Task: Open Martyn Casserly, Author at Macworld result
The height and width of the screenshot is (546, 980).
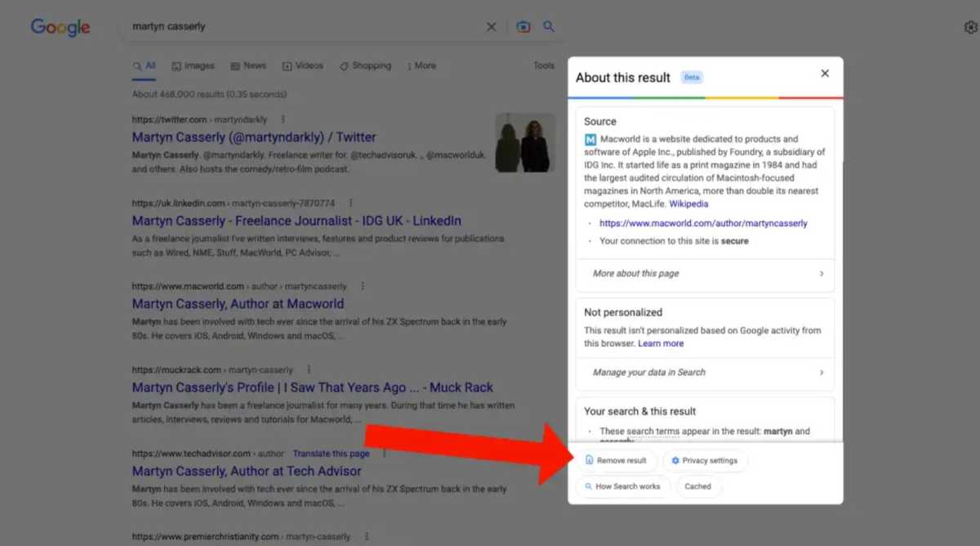Action: click(x=238, y=304)
